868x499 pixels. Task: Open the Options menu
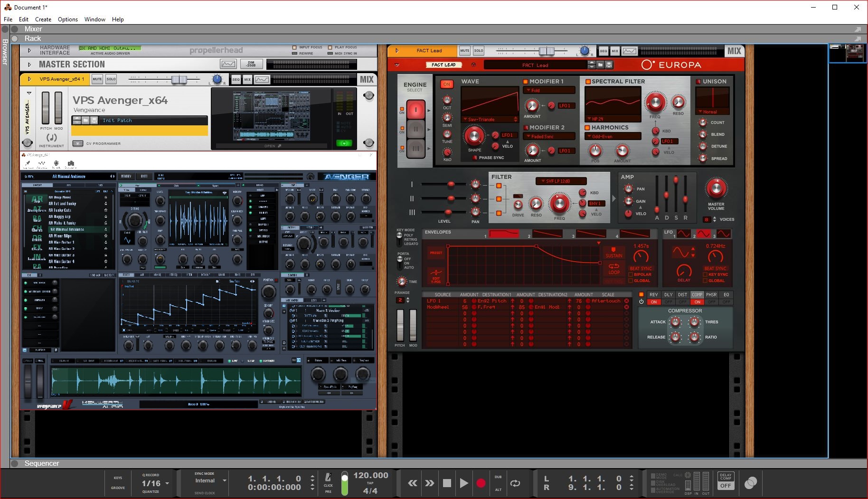[x=68, y=19]
